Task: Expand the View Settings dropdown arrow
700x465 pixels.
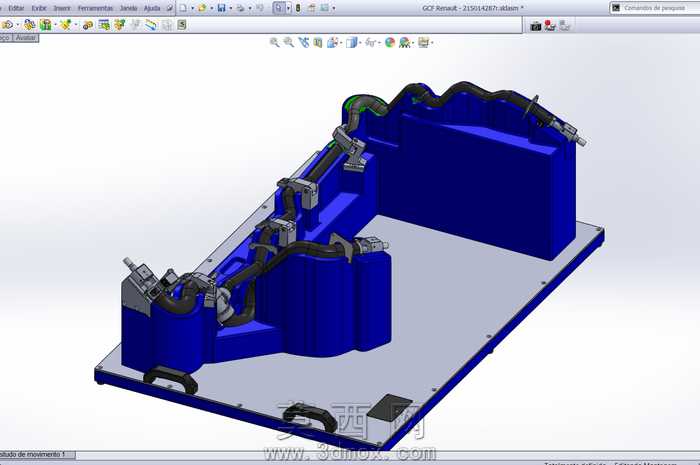Action: click(x=432, y=42)
